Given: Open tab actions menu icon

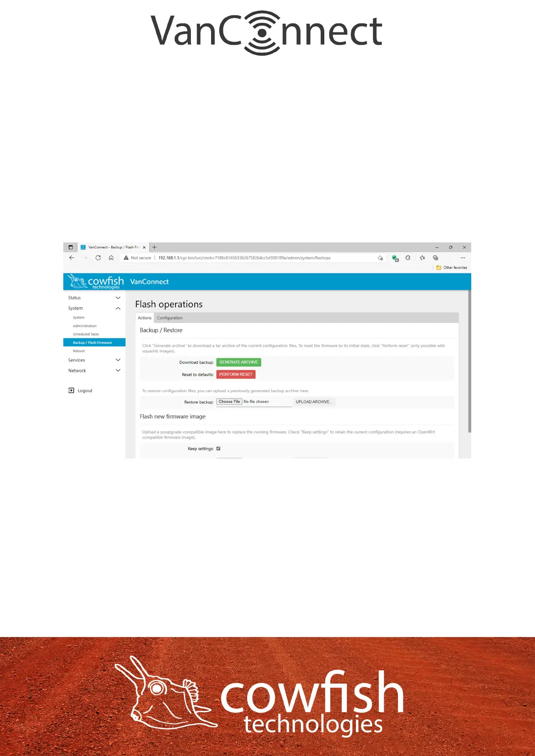Looking at the screenshot, I should pos(71,247).
